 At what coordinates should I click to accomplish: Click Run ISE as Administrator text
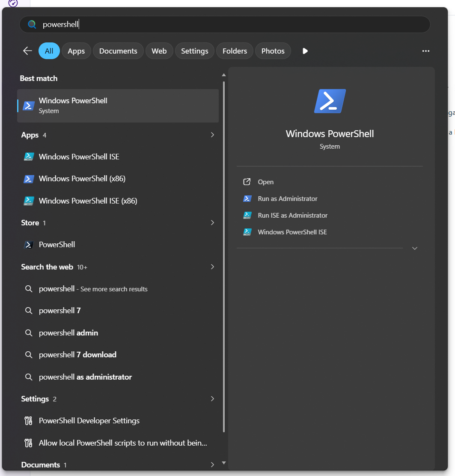click(x=293, y=215)
